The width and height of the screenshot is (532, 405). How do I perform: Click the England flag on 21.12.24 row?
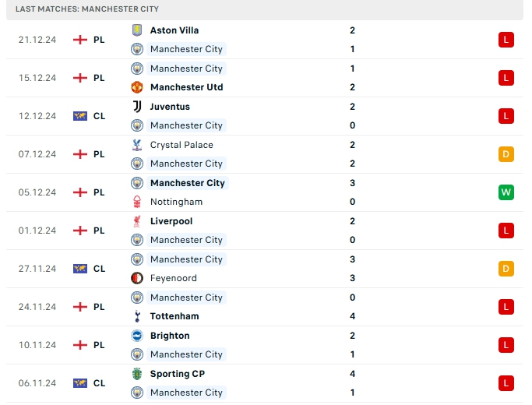[79, 40]
